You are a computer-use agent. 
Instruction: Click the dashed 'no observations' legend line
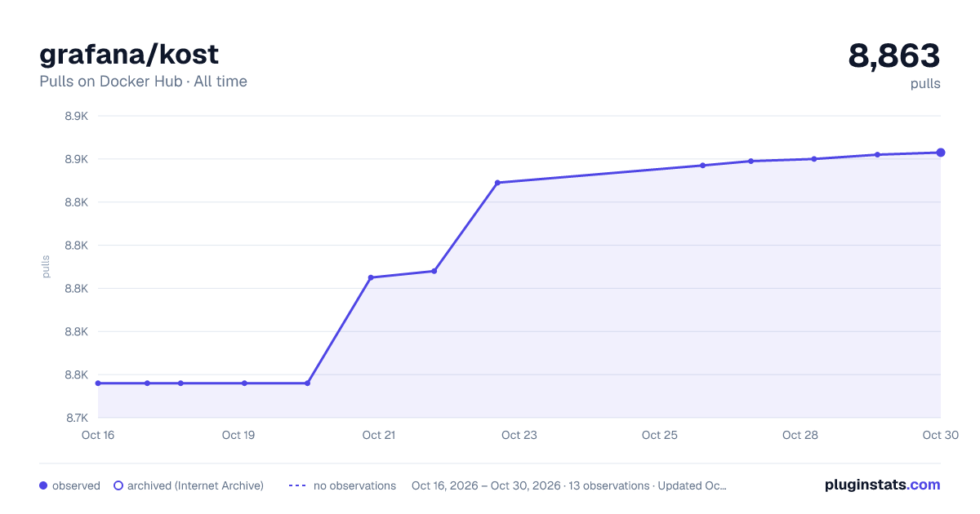297,485
